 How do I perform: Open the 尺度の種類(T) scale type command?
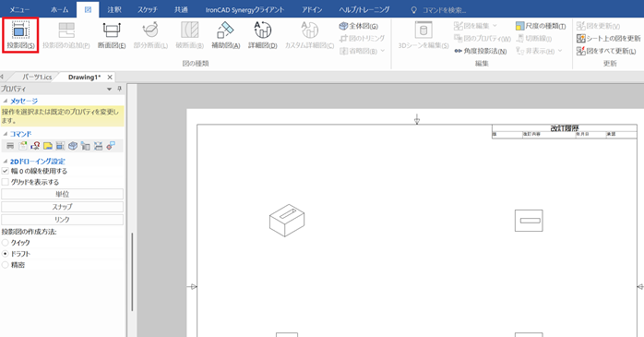coord(541,26)
